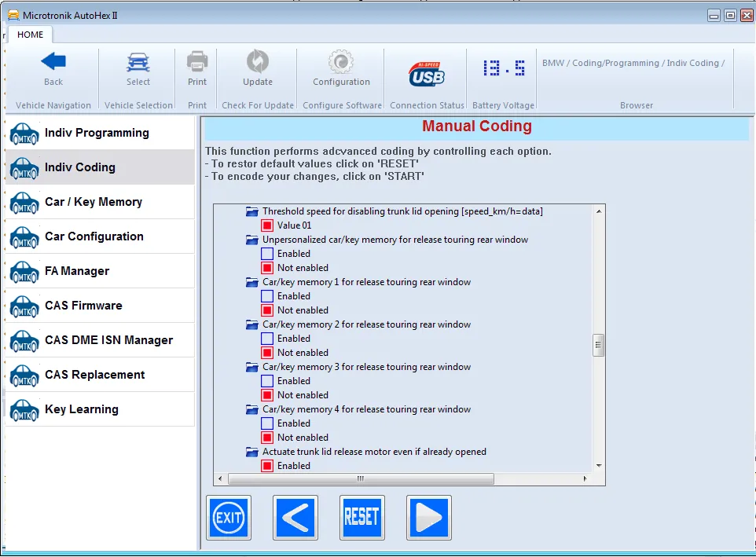Collapse Car/key memory 4 touring rear window folder
The height and width of the screenshot is (557, 756).
tap(252, 409)
